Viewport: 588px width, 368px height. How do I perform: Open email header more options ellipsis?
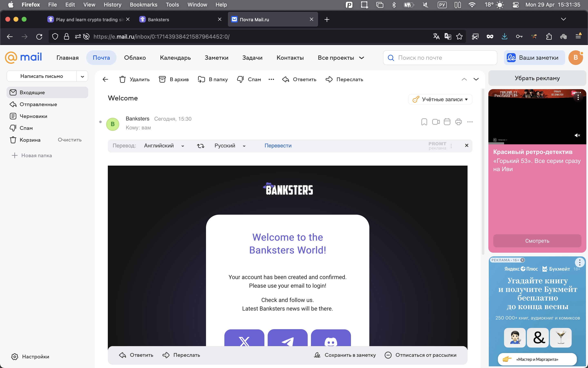(x=470, y=122)
